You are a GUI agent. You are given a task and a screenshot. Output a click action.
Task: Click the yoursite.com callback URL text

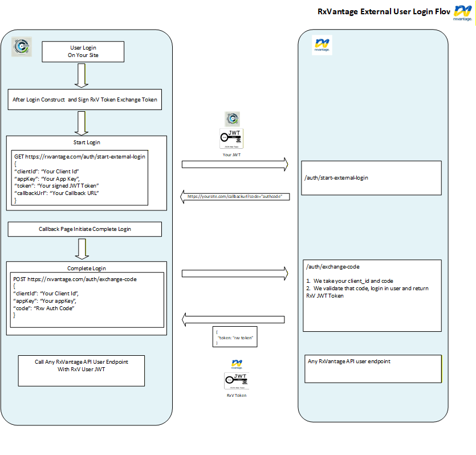pyautogui.click(x=235, y=196)
